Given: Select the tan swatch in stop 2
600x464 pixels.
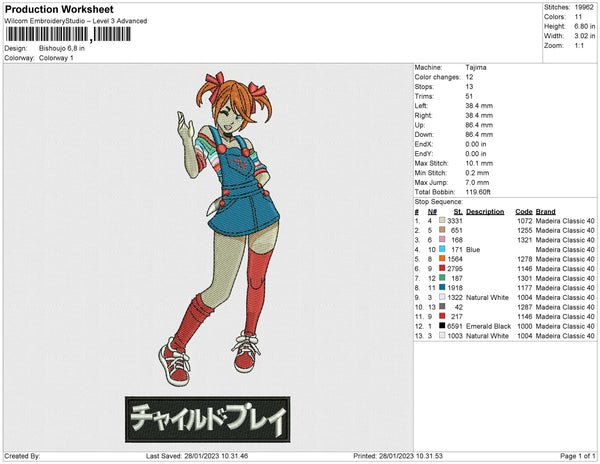Looking at the screenshot, I should point(442,230).
